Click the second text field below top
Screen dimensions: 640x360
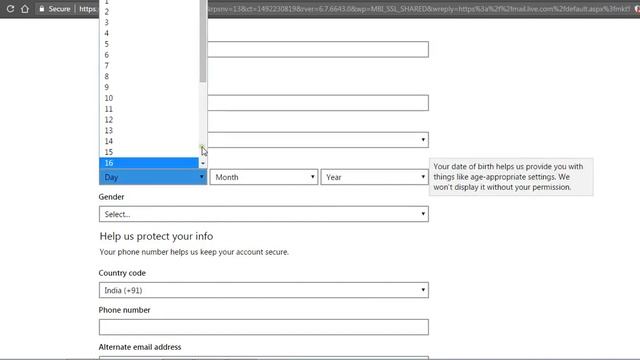coord(318,103)
